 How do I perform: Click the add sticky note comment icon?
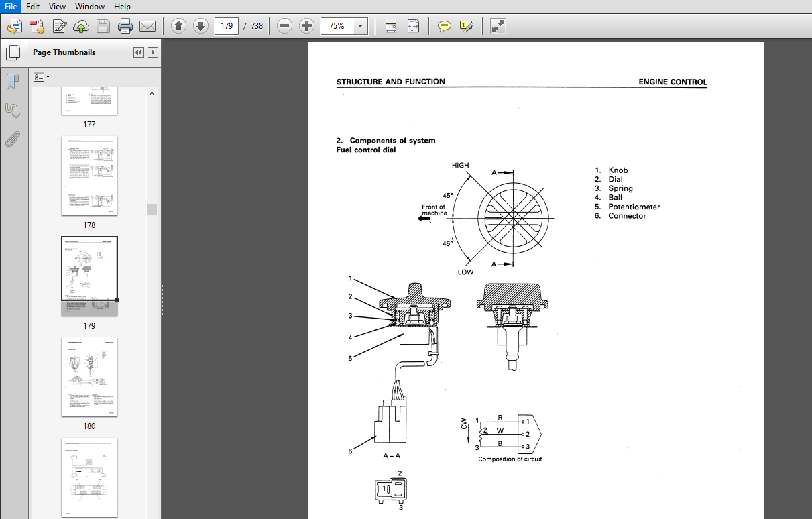pyautogui.click(x=444, y=26)
